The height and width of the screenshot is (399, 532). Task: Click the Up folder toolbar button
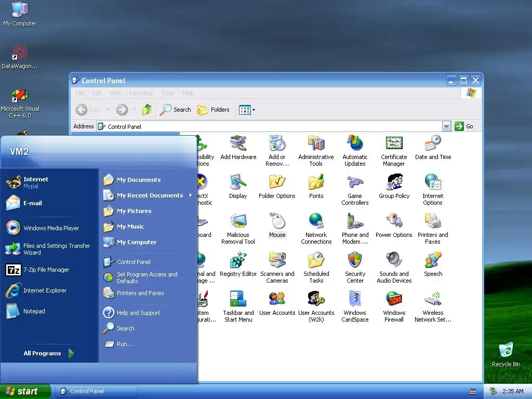tap(147, 110)
